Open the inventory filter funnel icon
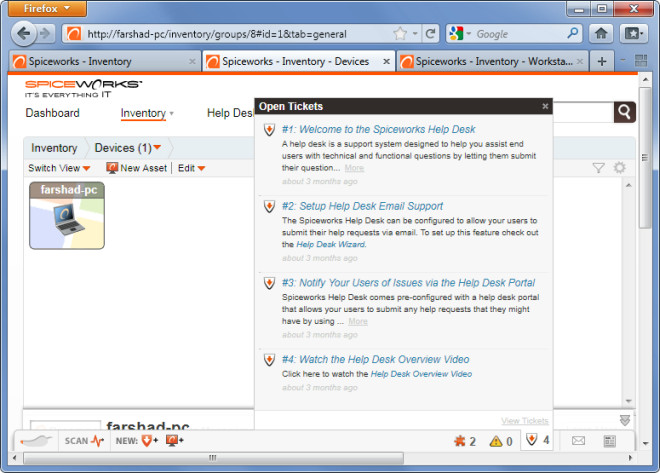The image size is (660, 473). coord(598,168)
